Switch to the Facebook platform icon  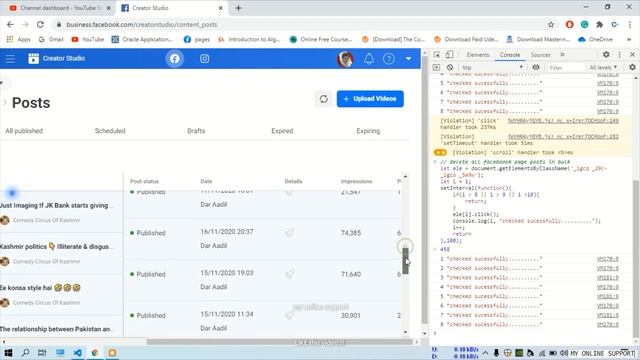tap(174, 59)
